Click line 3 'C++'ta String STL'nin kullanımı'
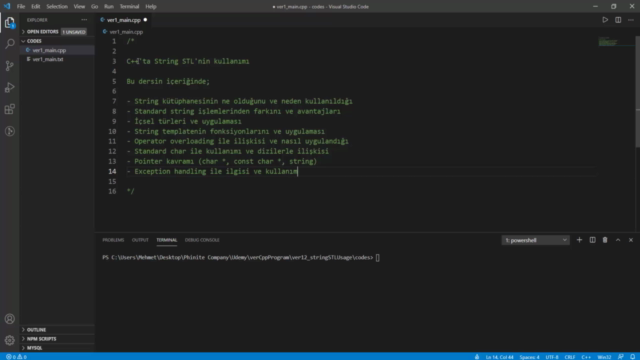 pyautogui.click(x=188, y=61)
